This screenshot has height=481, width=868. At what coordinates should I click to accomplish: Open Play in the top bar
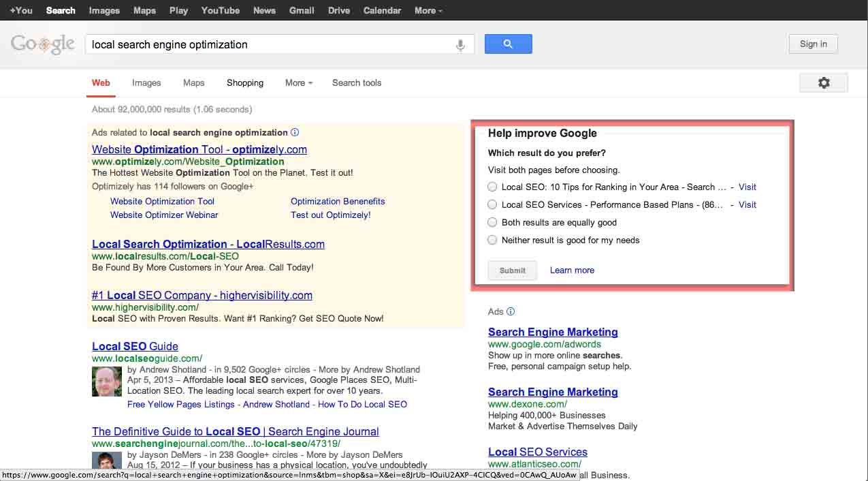pyautogui.click(x=179, y=10)
